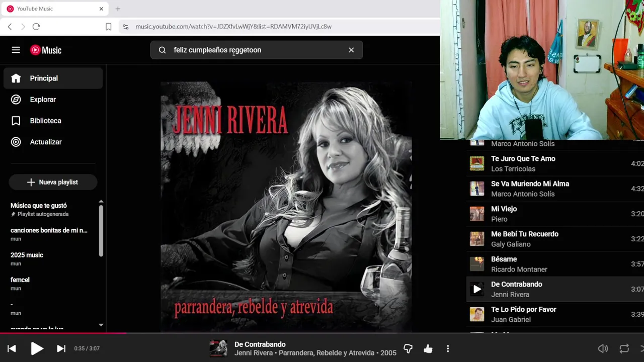Bookmark this page

coord(108,27)
